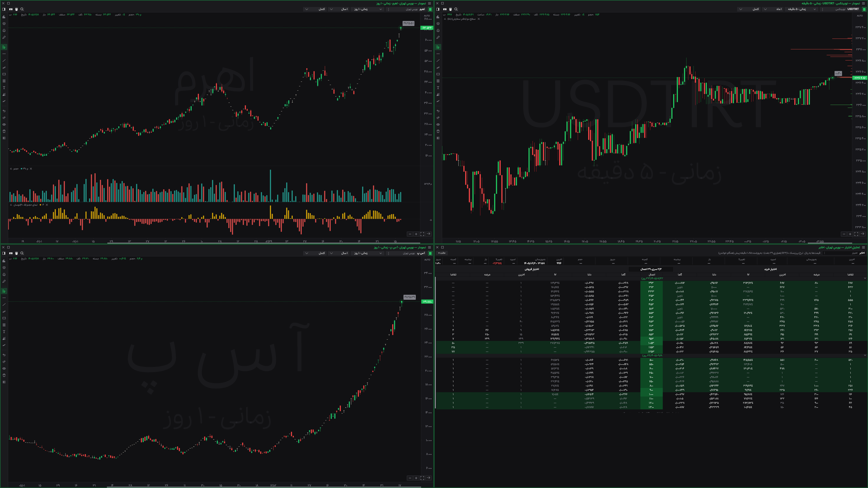868x488 pixels.
Task: Click the اعمال strike column header
Action: pyautogui.click(x=652, y=274)
